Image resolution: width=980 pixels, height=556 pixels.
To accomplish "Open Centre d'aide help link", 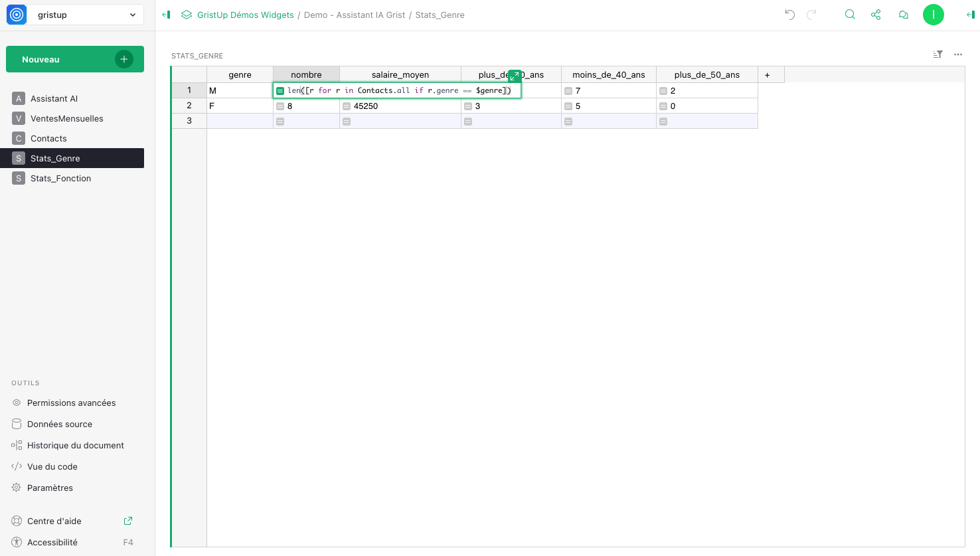I will coord(54,521).
